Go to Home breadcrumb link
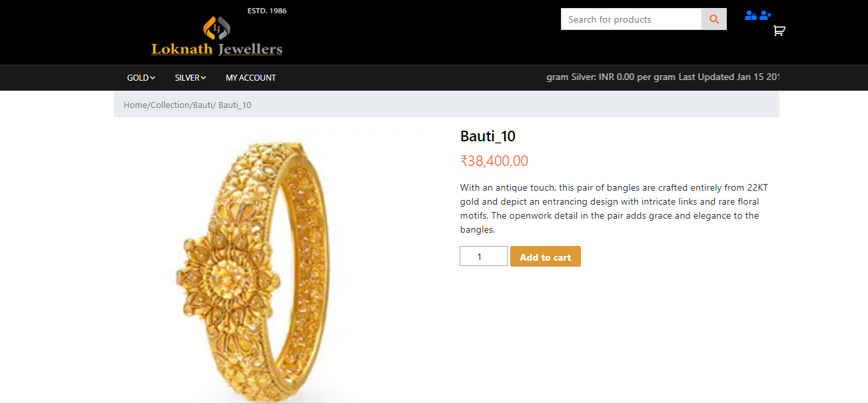 pyautogui.click(x=135, y=105)
